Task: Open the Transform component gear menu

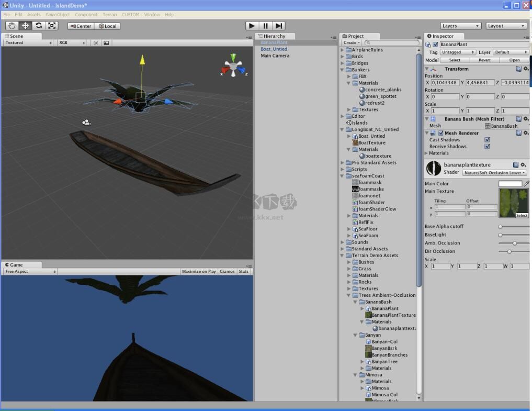Action: [x=525, y=69]
